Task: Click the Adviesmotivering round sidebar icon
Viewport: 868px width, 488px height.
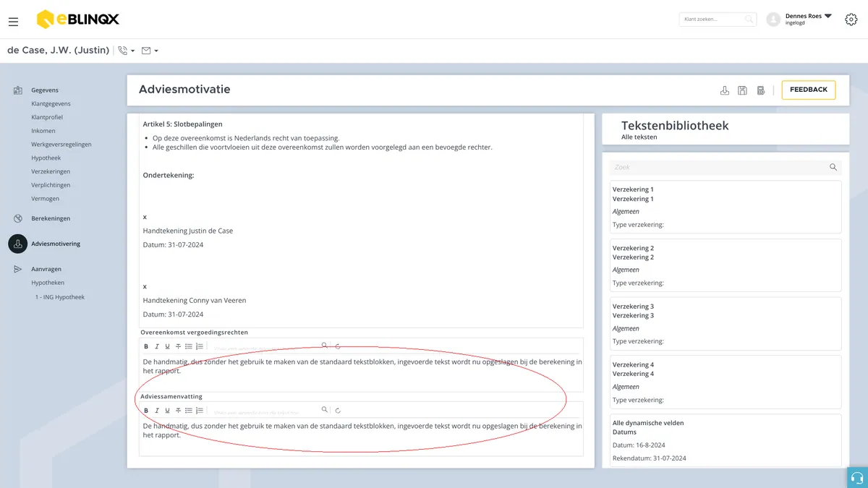Action: 18,244
